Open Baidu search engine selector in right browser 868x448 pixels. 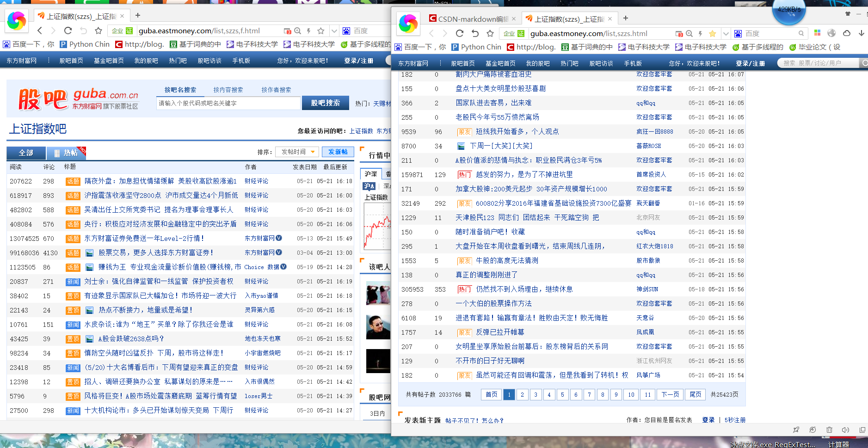tap(738, 34)
